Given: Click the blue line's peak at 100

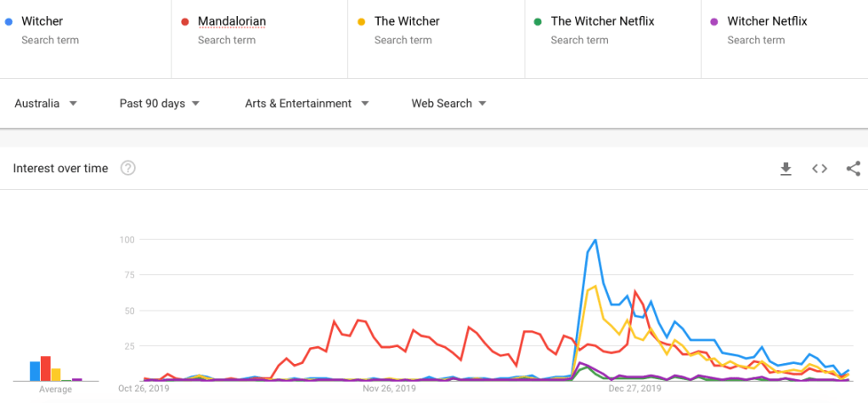Looking at the screenshot, I should click(x=595, y=240).
